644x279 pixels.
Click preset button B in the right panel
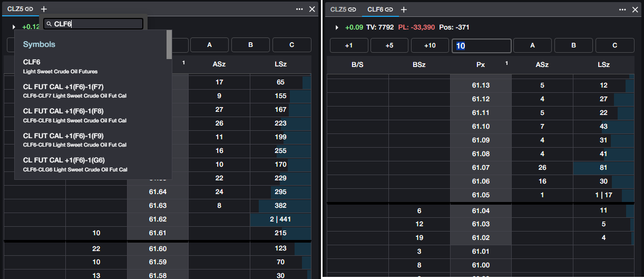[573, 45]
